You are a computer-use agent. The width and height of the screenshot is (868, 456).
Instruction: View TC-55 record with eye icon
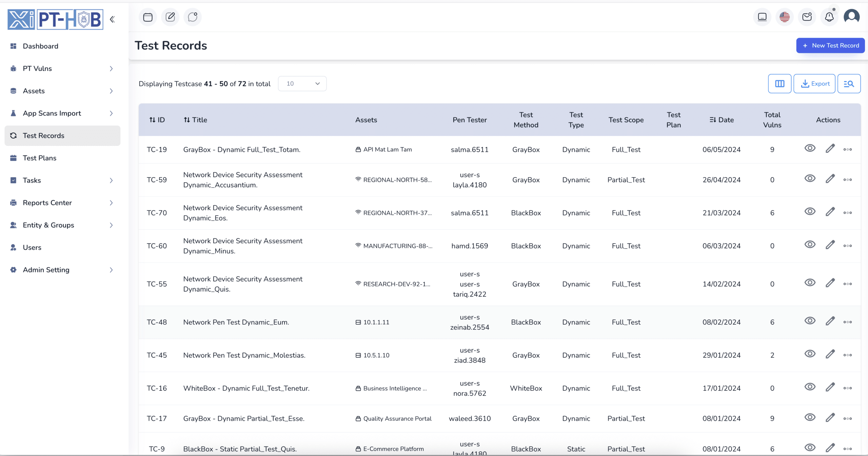point(810,283)
